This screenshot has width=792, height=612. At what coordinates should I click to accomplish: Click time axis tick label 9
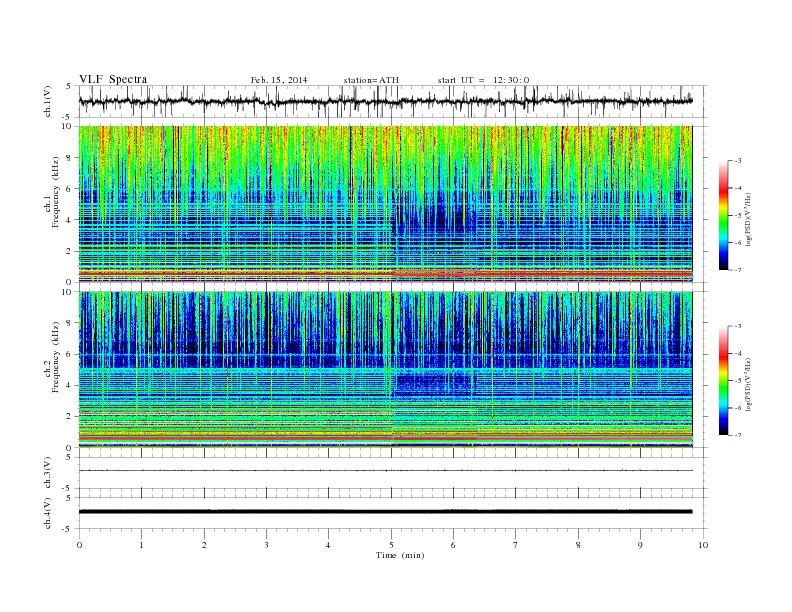[640, 545]
